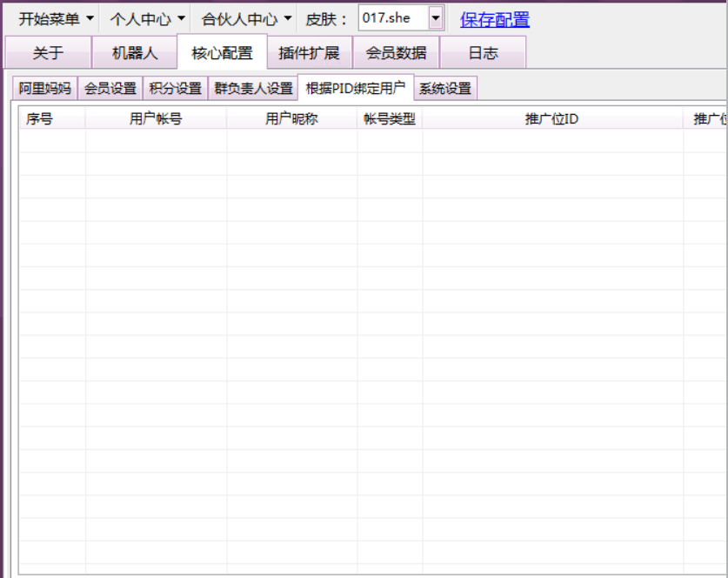Viewport: 728px width, 578px height.
Task: Click the 保存配置 link
Action: click(x=494, y=19)
